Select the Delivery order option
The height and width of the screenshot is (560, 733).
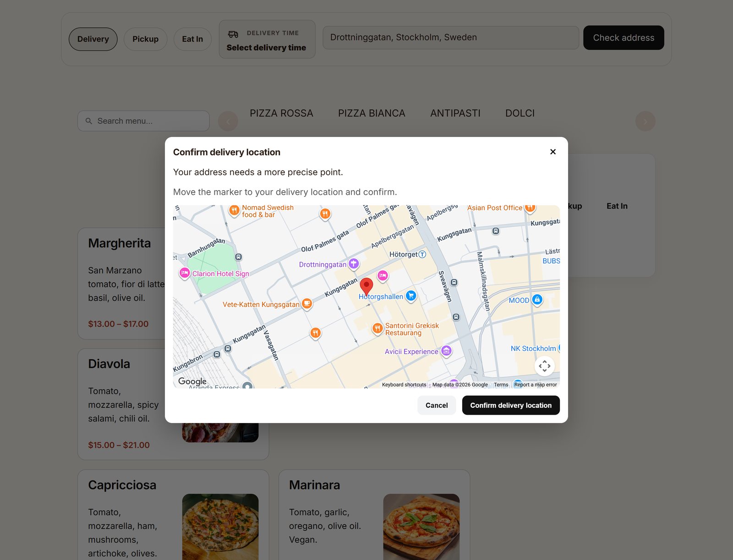point(93,39)
